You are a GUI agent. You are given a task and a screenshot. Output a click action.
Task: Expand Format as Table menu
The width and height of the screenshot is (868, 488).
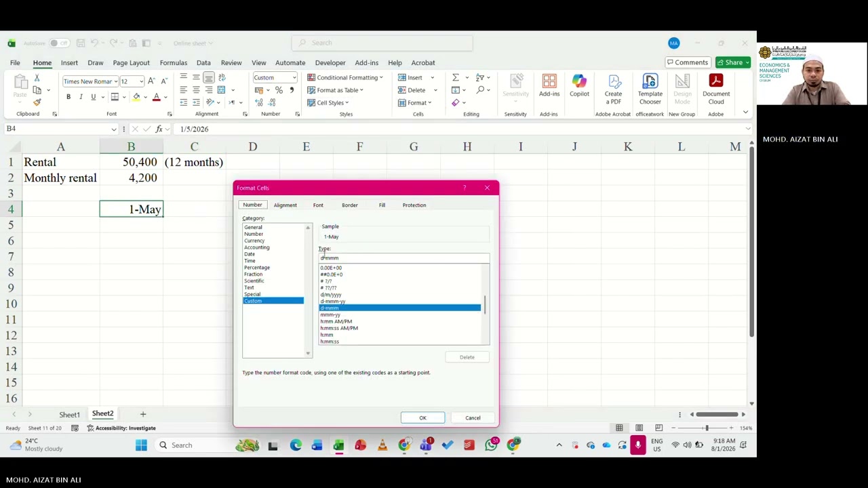335,90
